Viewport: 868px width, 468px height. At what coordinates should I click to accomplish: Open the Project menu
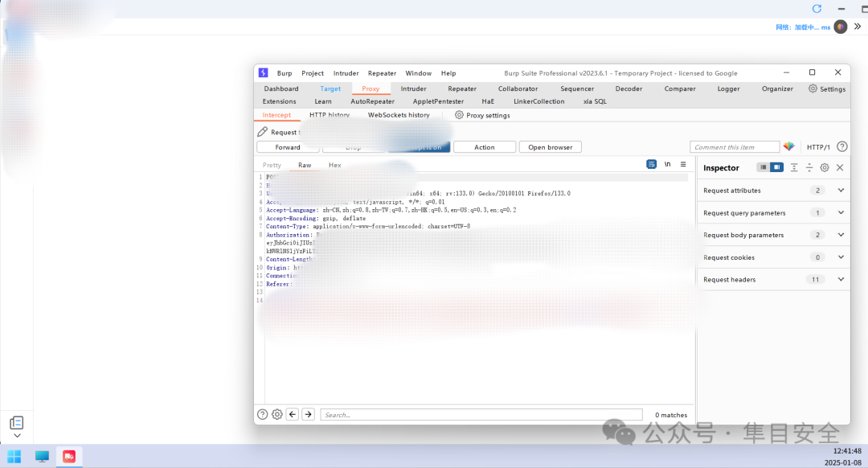[x=313, y=73]
